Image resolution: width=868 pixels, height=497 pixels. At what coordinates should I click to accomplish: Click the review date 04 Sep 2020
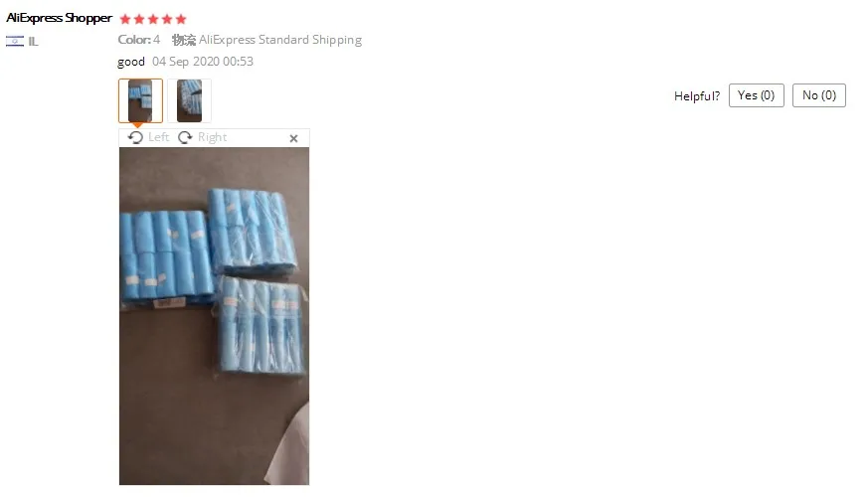(x=186, y=62)
